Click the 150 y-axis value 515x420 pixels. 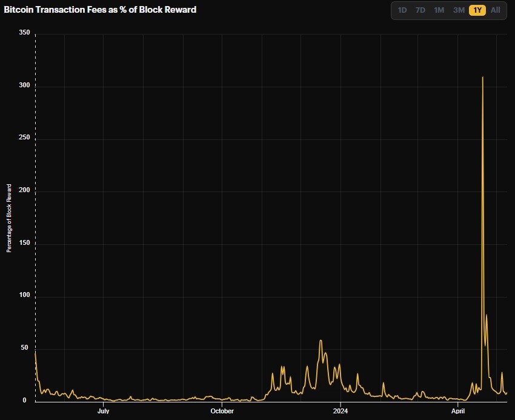pos(24,242)
